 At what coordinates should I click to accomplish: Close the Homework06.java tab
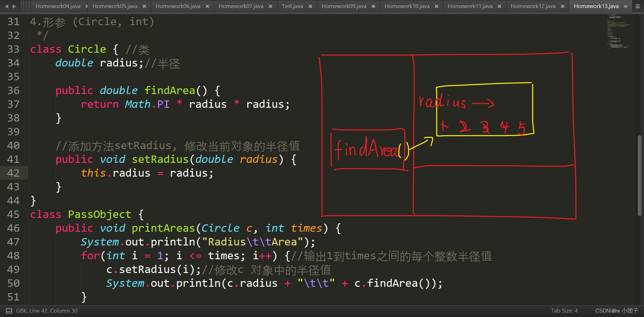point(207,6)
